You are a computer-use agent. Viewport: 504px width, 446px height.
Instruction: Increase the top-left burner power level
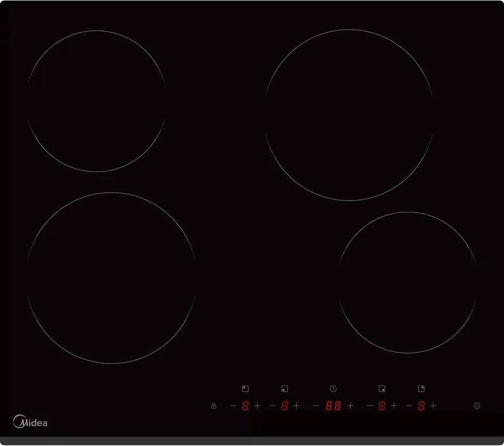258,406
